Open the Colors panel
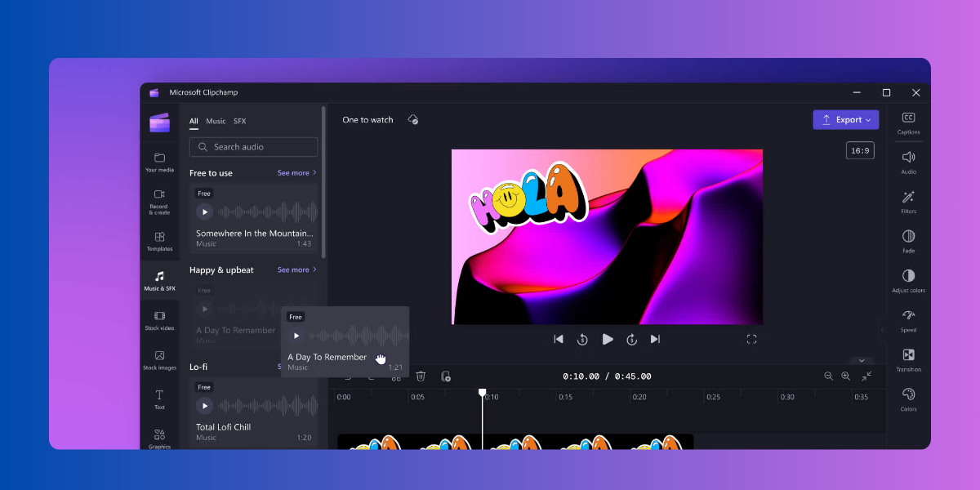The width and height of the screenshot is (980, 490). point(908,398)
